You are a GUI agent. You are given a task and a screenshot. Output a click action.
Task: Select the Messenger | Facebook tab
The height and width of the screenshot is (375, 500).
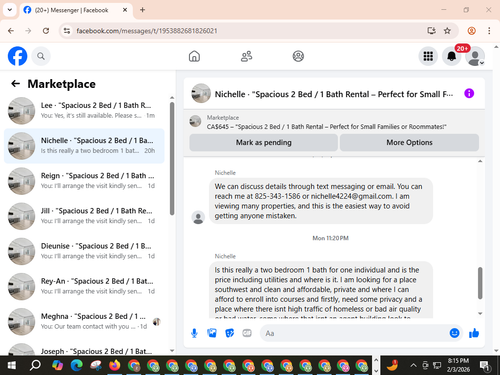76,10
